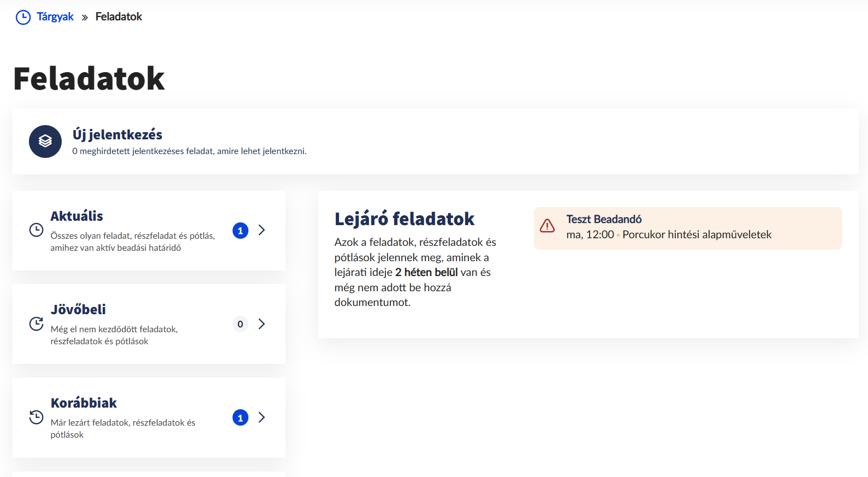Open the Jövőbeli tasks heading
868x477 pixels.
coord(78,309)
